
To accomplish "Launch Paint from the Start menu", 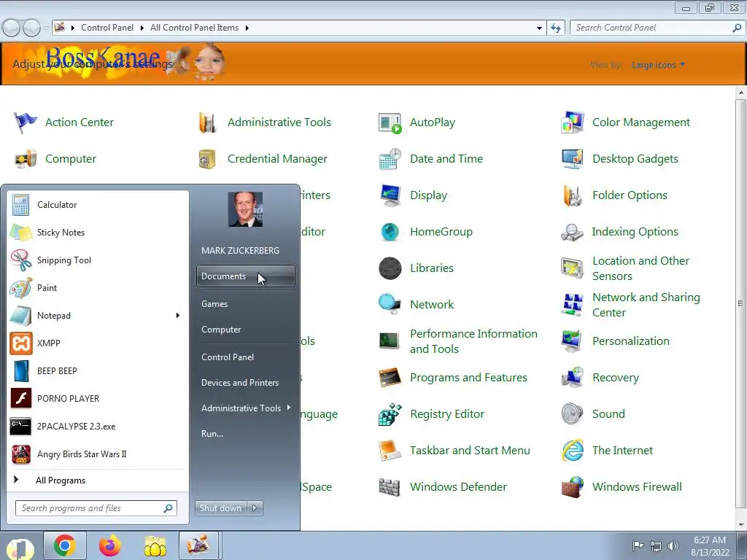I will pyautogui.click(x=98, y=287).
